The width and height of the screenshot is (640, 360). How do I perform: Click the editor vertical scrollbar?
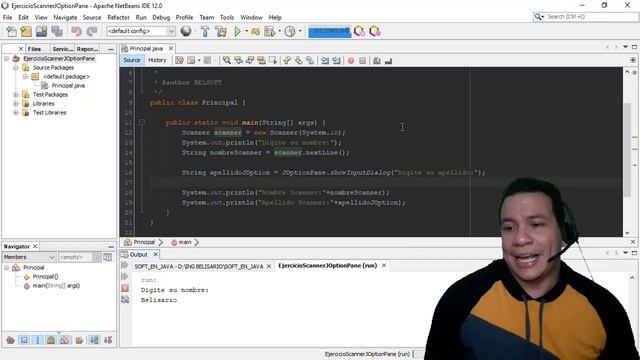click(627, 151)
